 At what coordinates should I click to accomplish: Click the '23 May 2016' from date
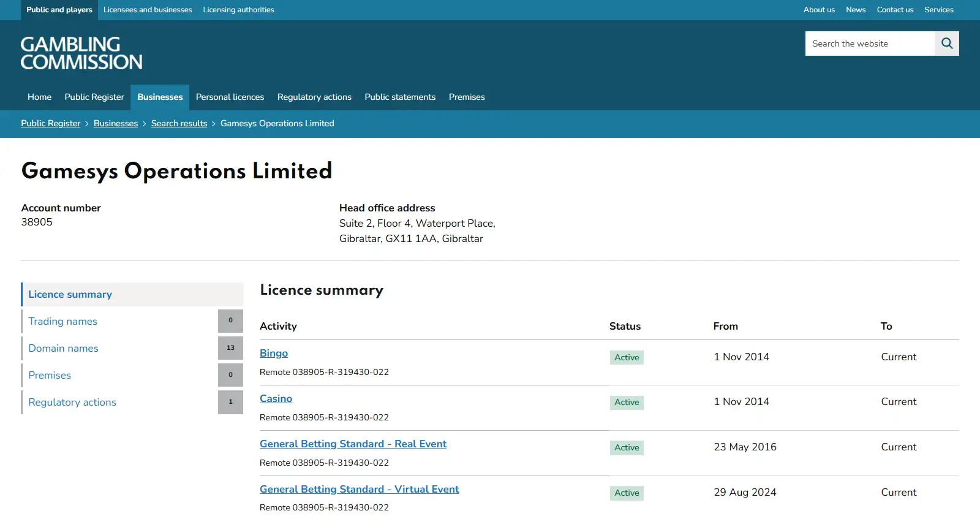(x=745, y=447)
